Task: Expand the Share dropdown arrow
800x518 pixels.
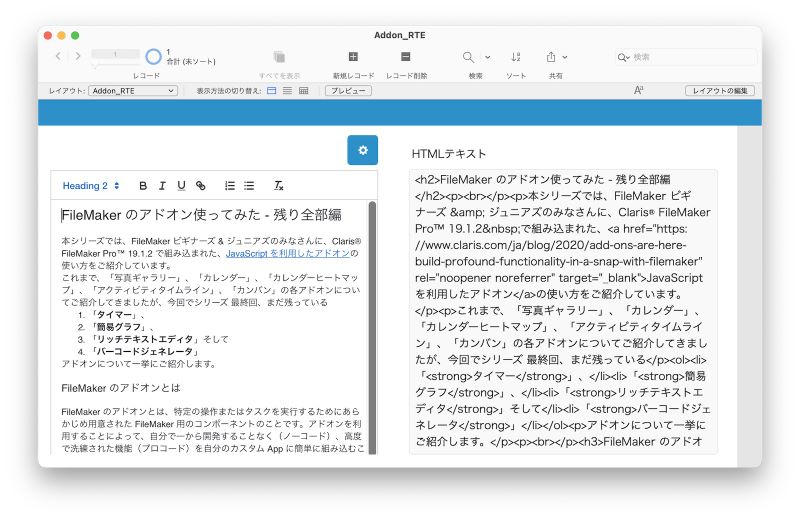Action: pyautogui.click(x=565, y=57)
